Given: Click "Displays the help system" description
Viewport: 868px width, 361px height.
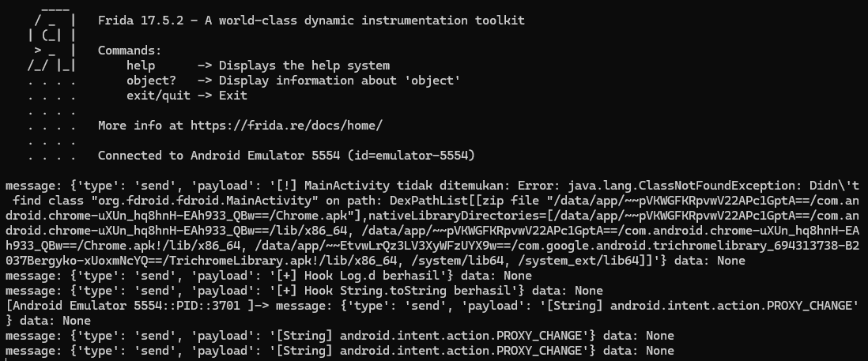Looking at the screenshot, I should coord(304,66).
